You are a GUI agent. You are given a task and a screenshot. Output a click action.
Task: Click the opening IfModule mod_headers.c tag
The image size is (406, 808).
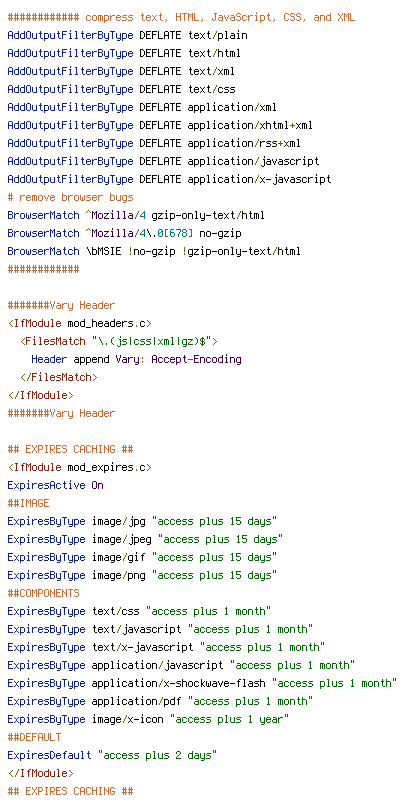79,324
